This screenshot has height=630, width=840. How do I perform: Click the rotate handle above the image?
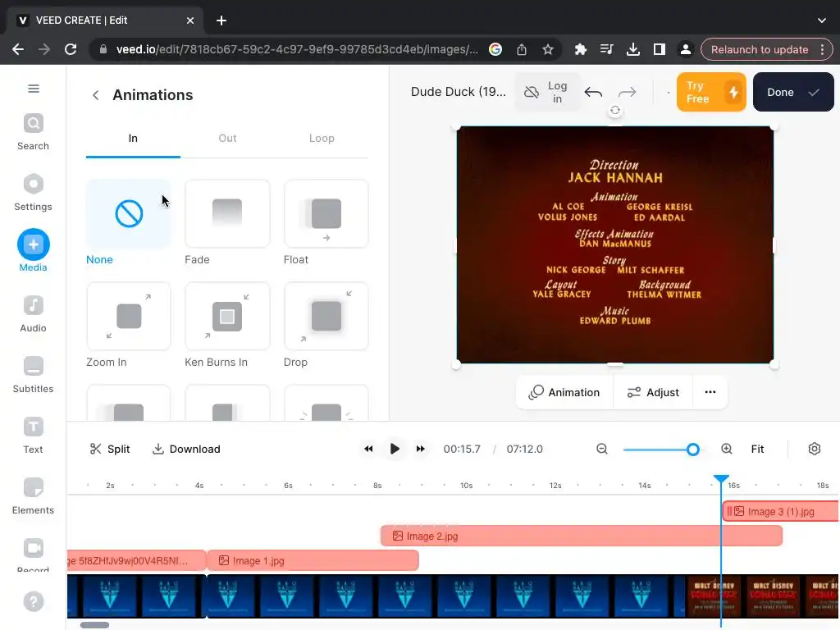coord(615,111)
